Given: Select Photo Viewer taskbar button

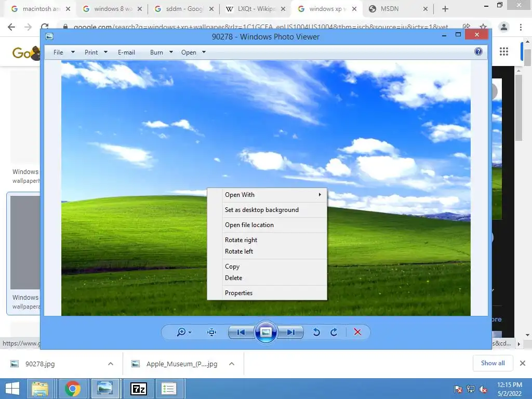Looking at the screenshot, I should point(105,389).
